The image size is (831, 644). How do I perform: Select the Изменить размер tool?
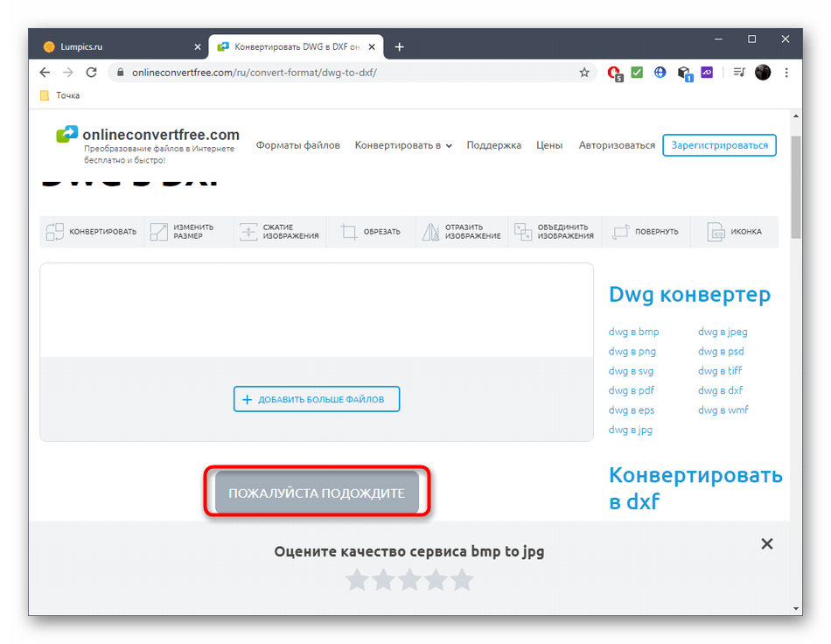click(x=189, y=232)
